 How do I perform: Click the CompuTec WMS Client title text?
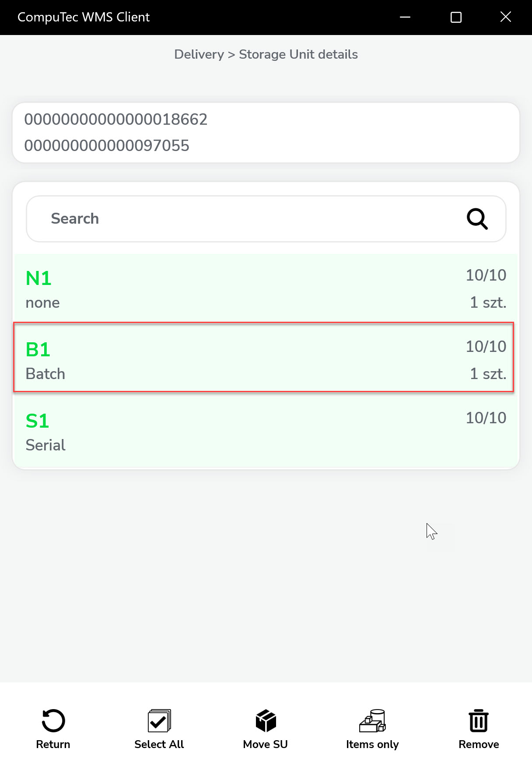[x=84, y=17]
